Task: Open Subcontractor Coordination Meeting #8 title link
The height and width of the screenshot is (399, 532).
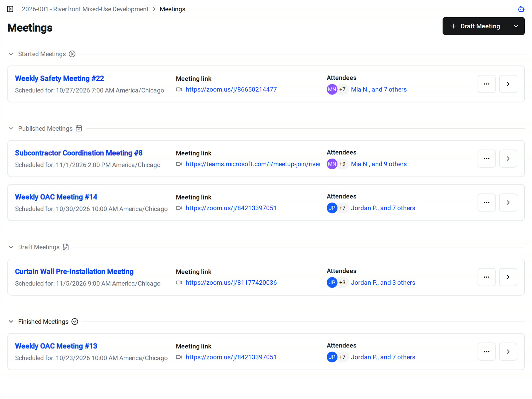Action: (x=79, y=153)
